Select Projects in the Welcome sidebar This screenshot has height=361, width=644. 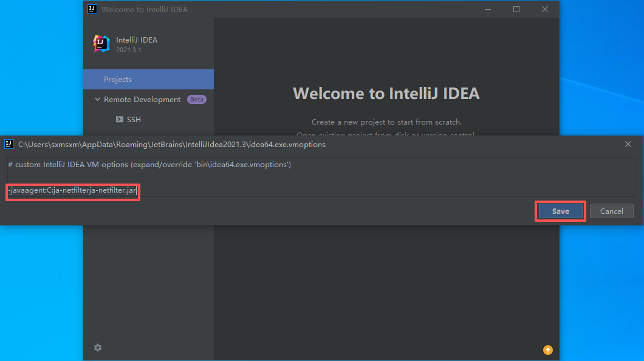pyautogui.click(x=148, y=79)
